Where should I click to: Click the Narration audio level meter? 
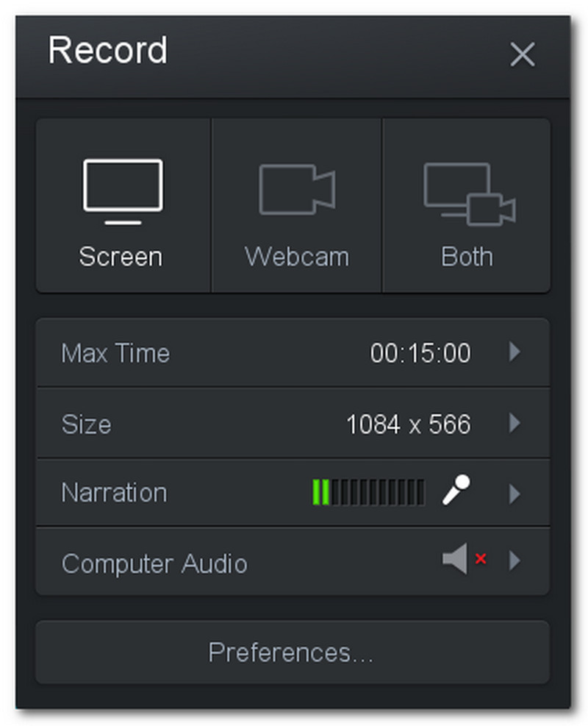[368, 492]
